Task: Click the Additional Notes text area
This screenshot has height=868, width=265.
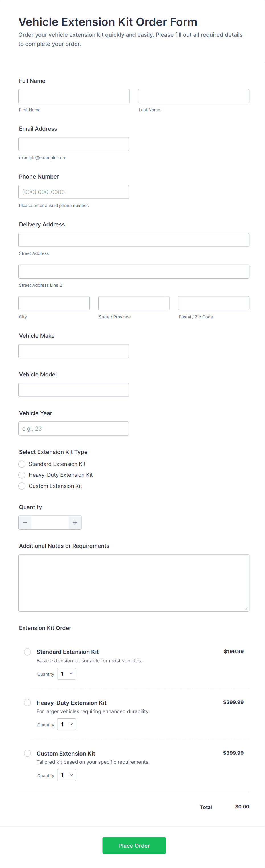Action: 134,583
